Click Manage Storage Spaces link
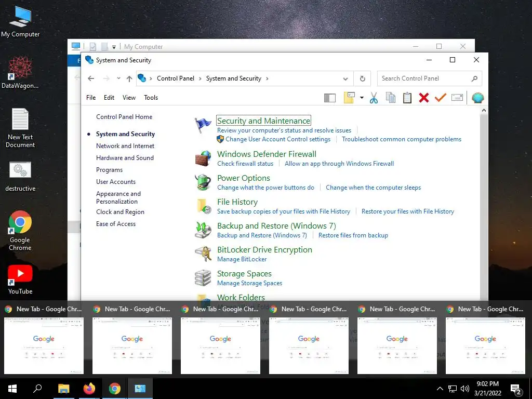 coord(250,283)
